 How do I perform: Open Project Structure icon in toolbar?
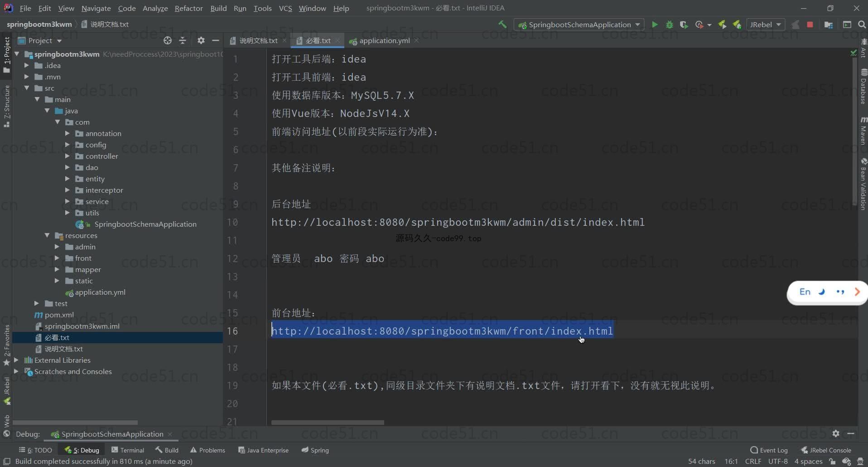pos(829,24)
